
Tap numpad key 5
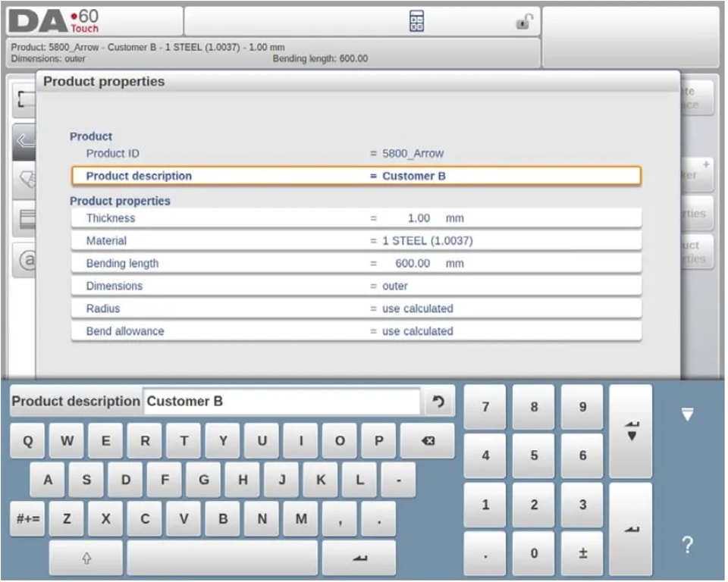click(534, 455)
